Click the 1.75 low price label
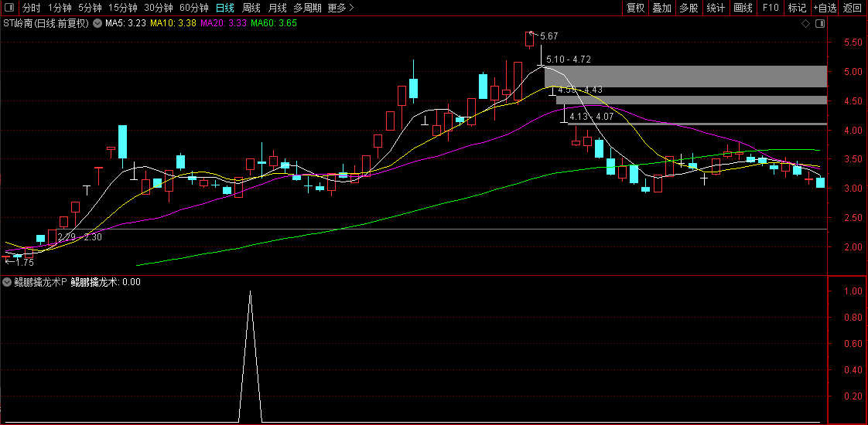The image size is (868, 425). [x=24, y=263]
